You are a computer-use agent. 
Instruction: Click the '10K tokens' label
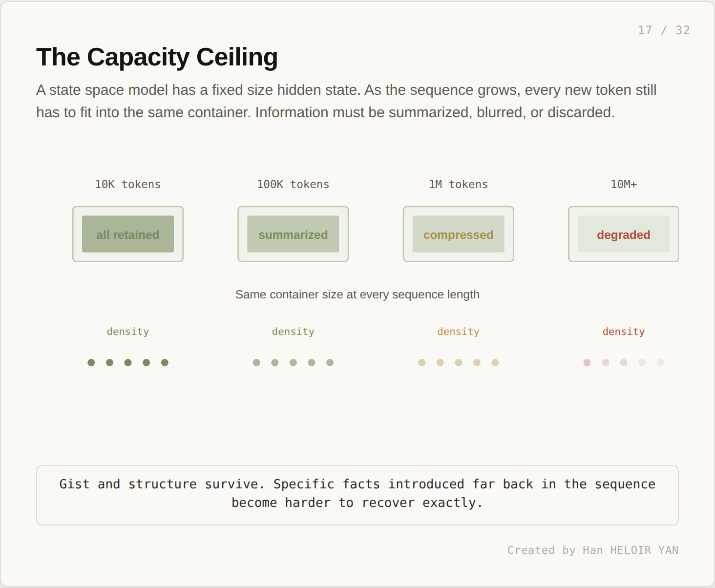(128, 184)
